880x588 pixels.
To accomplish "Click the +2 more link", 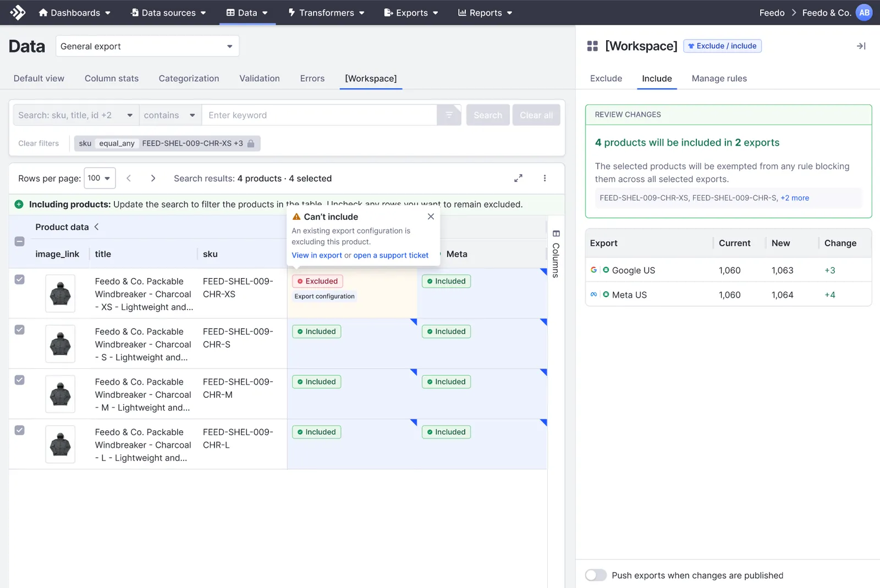I will 795,198.
